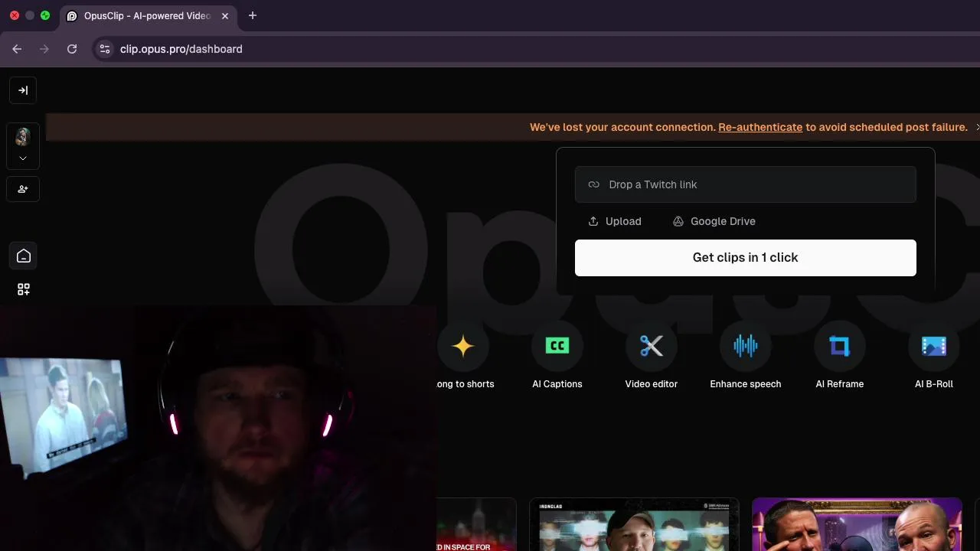Open the user profile avatar
The height and width of the screenshot is (551, 980).
click(x=23, y=136)
